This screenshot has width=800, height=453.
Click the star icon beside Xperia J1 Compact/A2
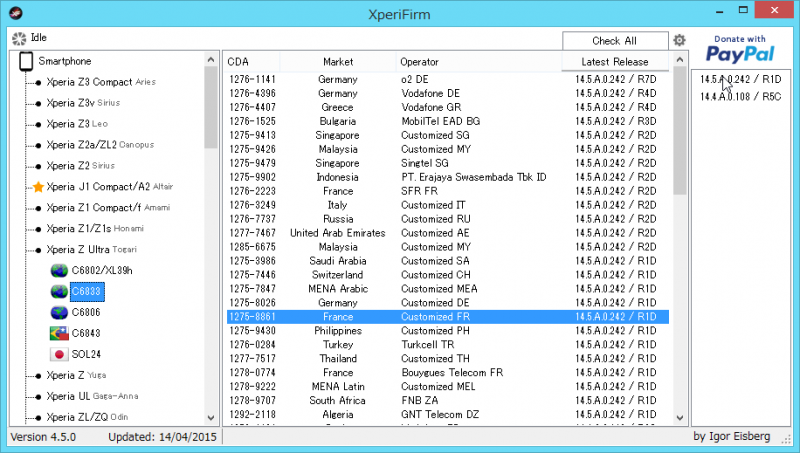click(38, 187)
